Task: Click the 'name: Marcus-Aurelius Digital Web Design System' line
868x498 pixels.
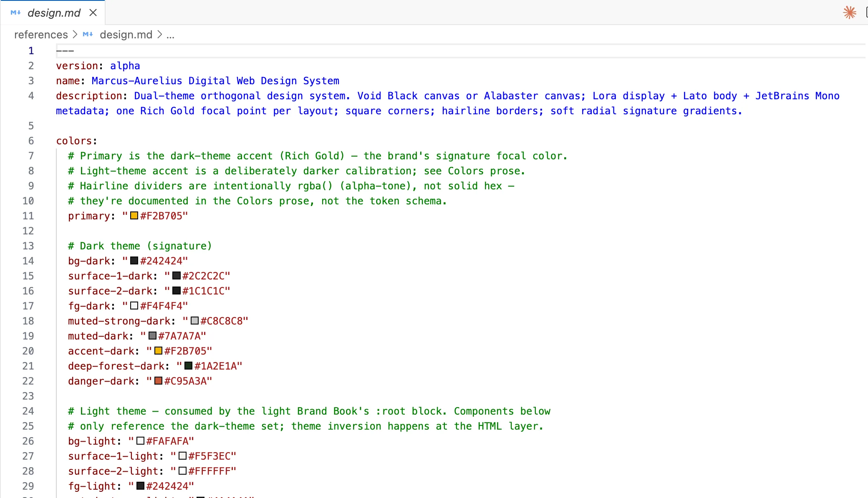Action: click(198, 81)
